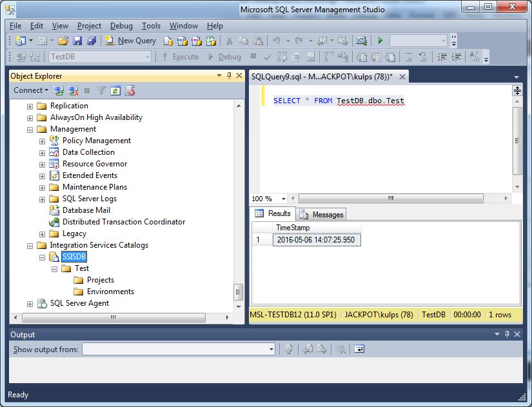Collapse the Management node
The height and width of the screenshot is (407, 532).
tap(30, 130)
